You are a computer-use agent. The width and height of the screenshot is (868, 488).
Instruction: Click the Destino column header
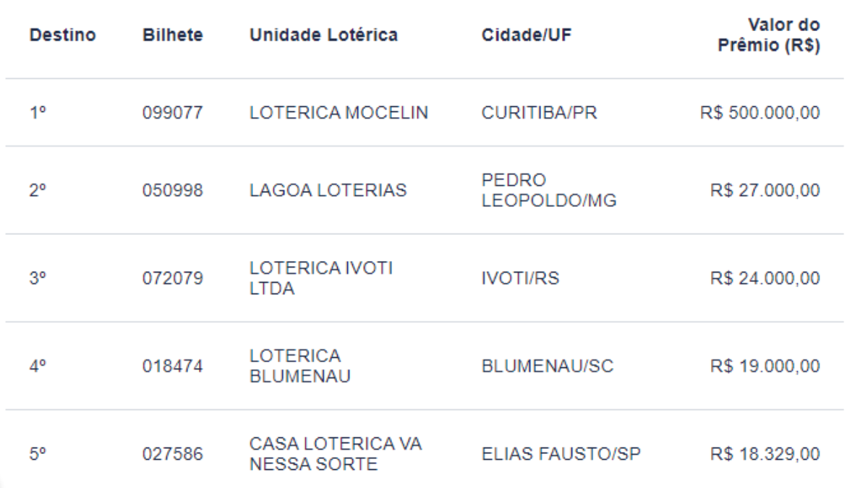64,35
